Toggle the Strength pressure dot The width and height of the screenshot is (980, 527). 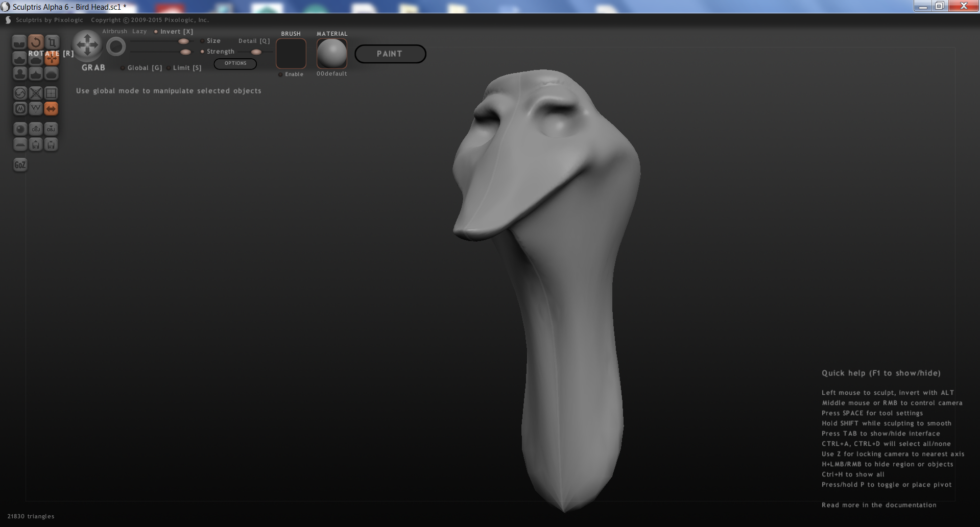(202, 52)
